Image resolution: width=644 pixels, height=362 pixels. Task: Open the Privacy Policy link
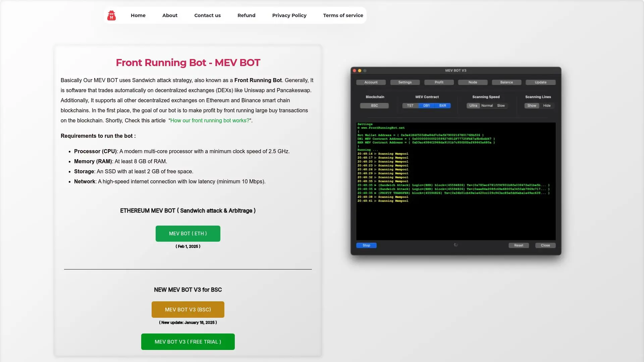pos(289,15)
